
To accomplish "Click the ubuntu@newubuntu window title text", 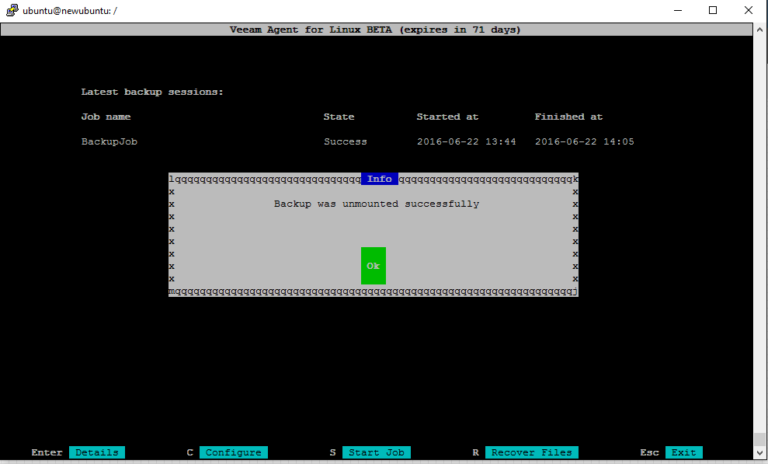I will point(70,10).
